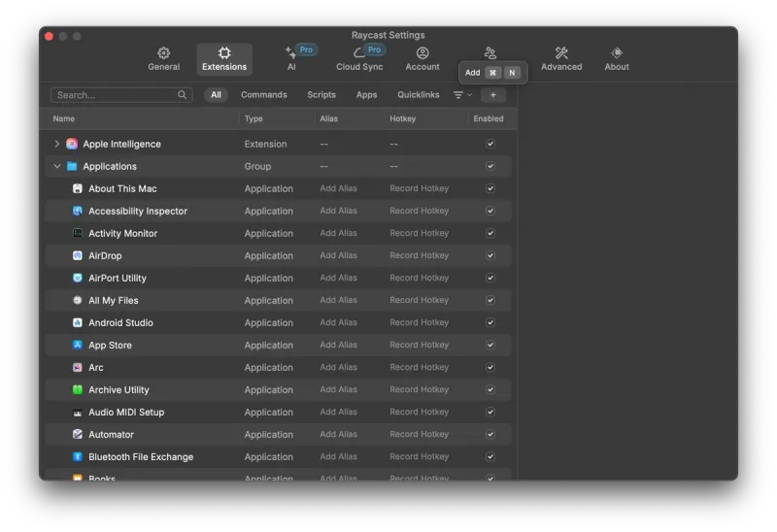Click the Bluetooth File Exchange icon
The image size is (777, 532).
click(78, 456)
